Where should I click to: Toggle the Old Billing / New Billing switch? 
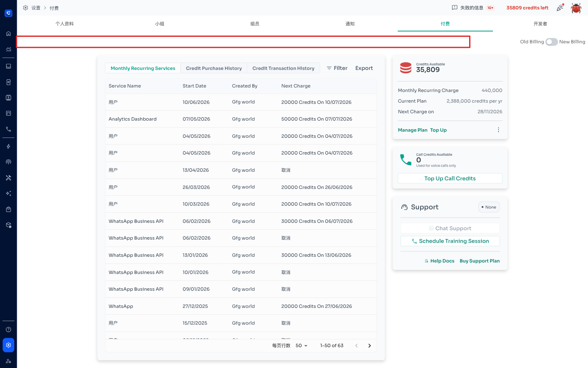coord(551,42)
